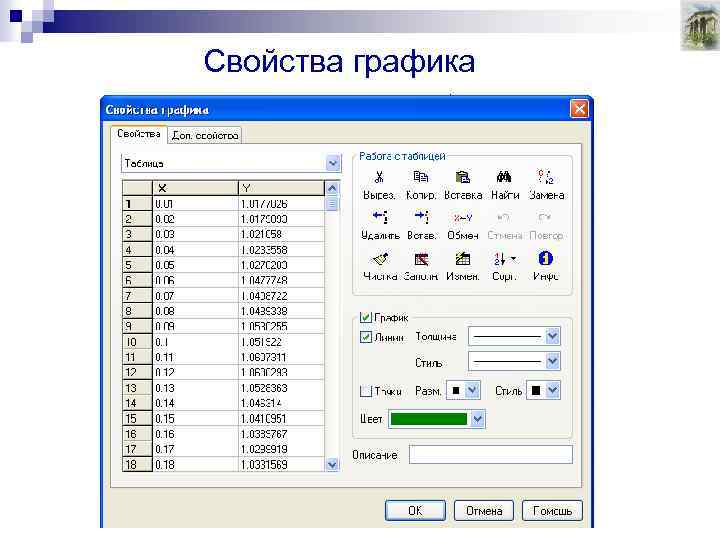Enable the Точки checkbox
The image size is (720, 540).
(x=366, y=391)
